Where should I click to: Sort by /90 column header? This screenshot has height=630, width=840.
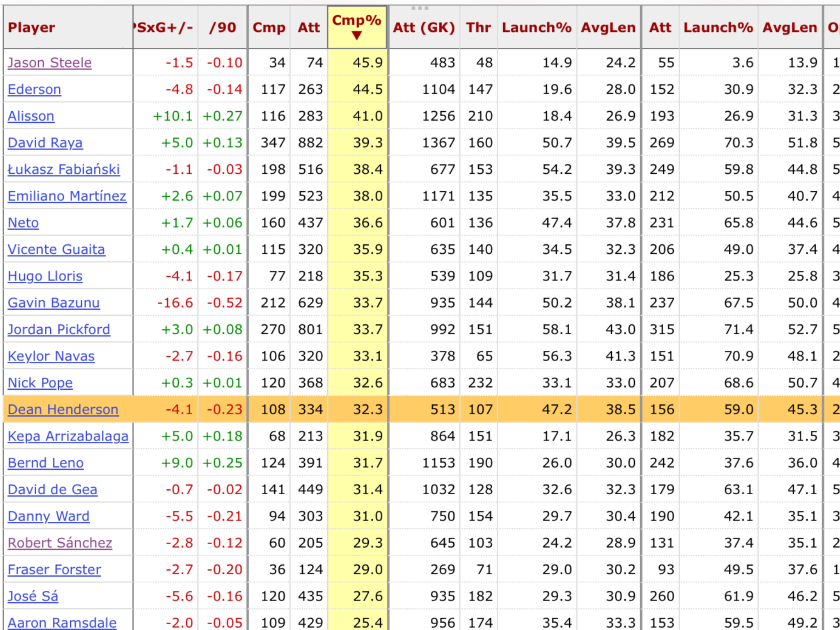(x=223, y=27)
